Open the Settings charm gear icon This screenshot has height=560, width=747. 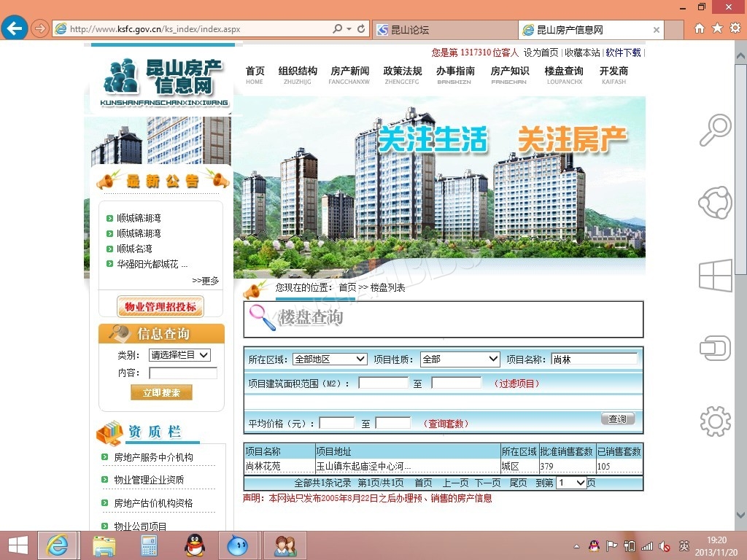click(x=715, y=421)
